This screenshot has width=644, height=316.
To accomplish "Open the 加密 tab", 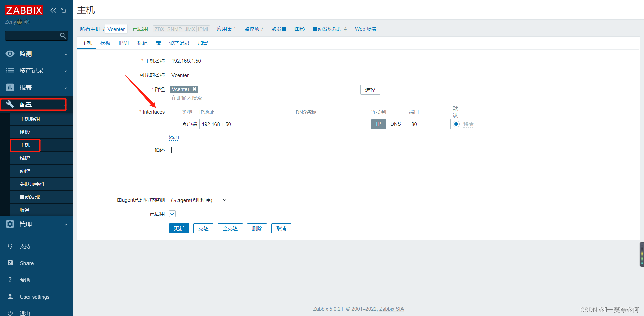I will click(203, 43).
